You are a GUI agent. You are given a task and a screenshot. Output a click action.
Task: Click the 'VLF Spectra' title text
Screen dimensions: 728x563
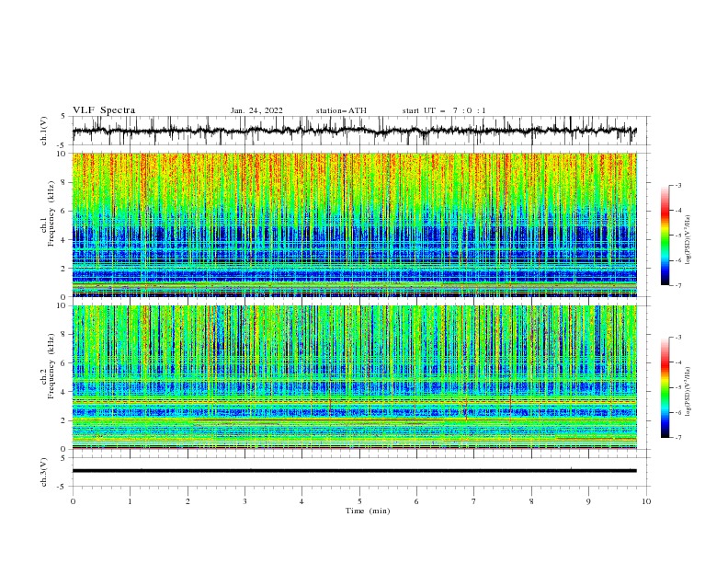point(104,110)
